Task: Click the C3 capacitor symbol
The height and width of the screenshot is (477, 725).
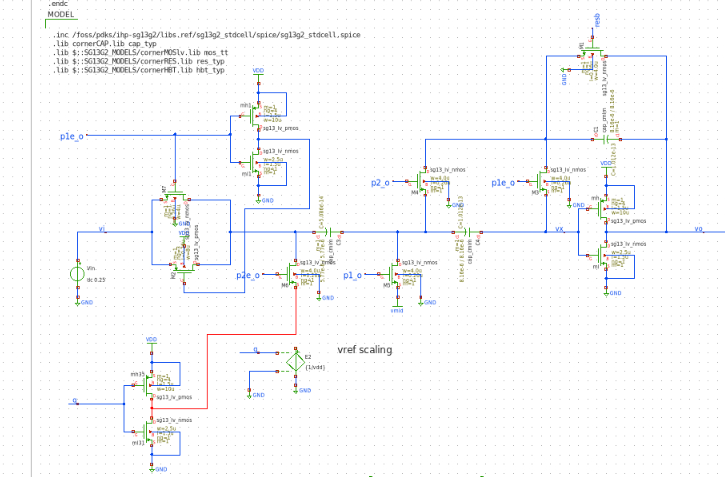Action: coord(328,231)
